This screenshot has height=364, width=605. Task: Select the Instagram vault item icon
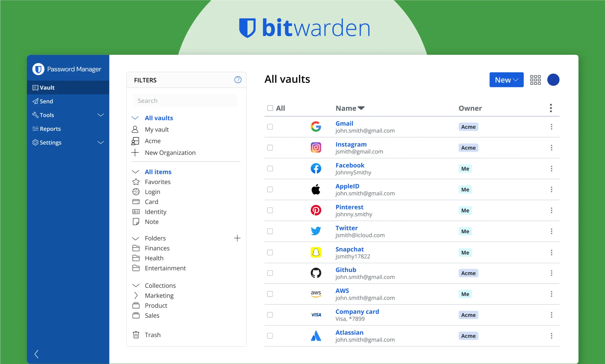(316, 148)
